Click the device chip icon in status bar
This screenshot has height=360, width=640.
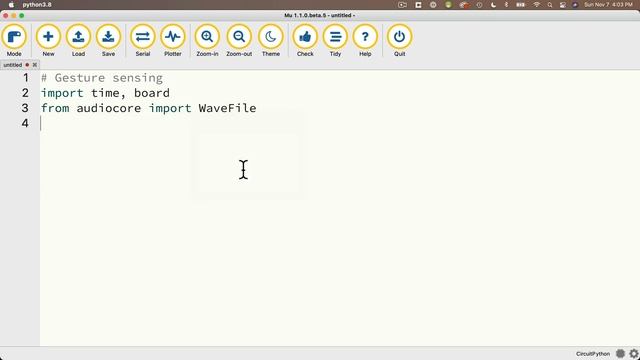pos(620,353)
